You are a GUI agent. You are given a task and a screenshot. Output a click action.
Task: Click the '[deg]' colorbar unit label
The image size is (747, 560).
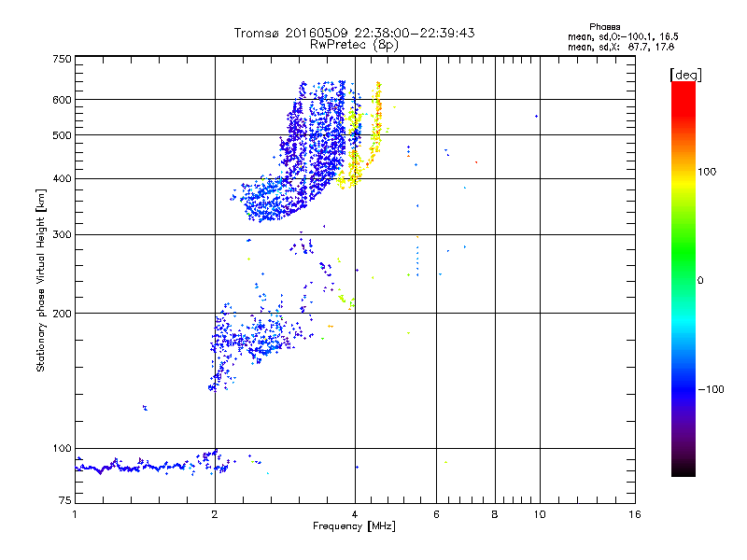pos(685,75)
